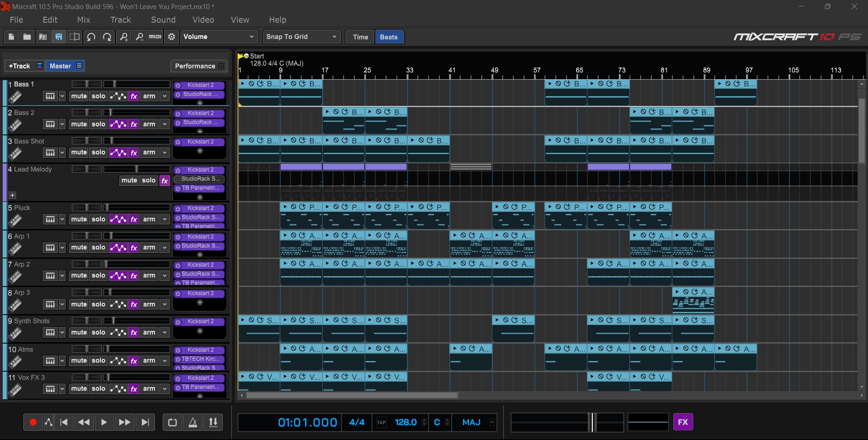The image size is (868, 440).
Task: Click the add sound file icon
Action: (x=43, y=37)
